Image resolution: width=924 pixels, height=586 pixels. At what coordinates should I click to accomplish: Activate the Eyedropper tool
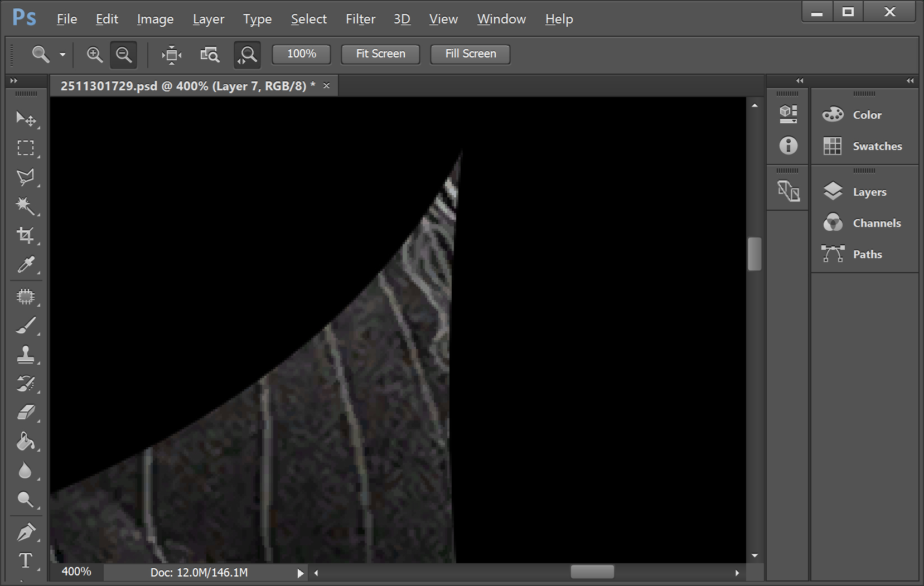tap(25, 264)
